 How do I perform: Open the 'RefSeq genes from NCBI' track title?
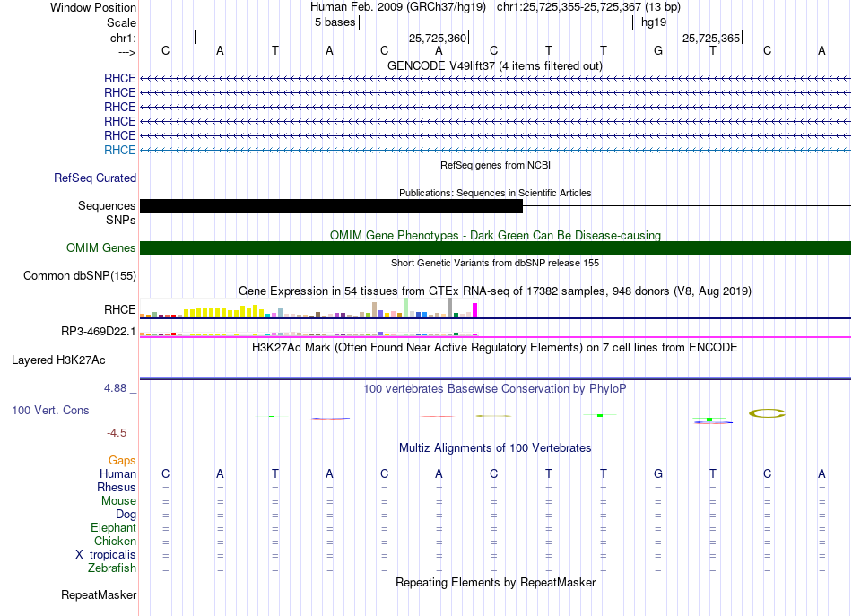pyautogui.click(x=495, y=165)
